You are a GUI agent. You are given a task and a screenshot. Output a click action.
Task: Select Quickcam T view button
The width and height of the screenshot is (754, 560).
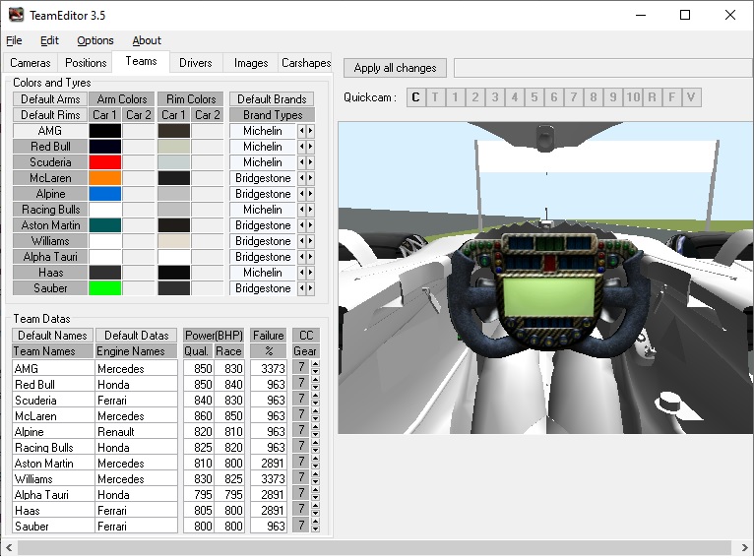coord(435,97)
